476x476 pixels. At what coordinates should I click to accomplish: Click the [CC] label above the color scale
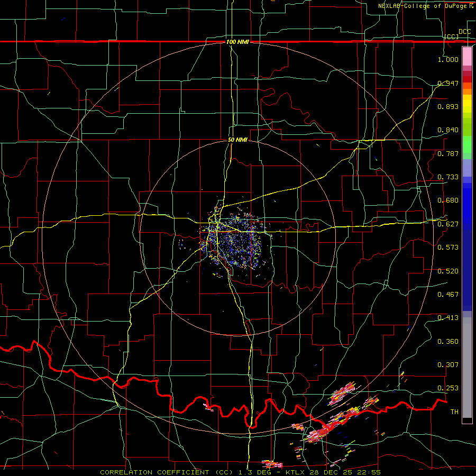[452, 36]
